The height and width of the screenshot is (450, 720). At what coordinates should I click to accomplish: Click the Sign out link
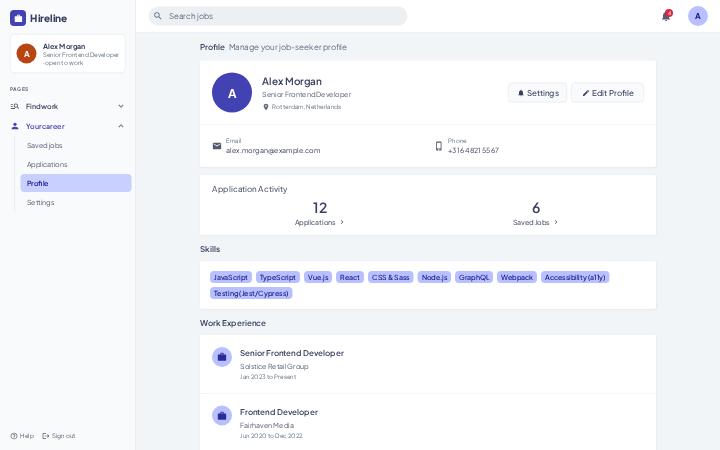pyautogui.click(x=59, y=436)
